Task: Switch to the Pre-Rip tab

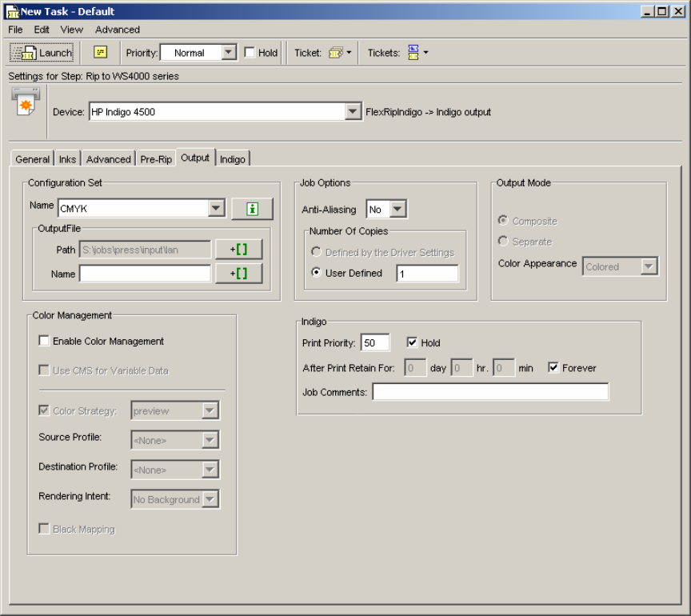Action: (155, 159)
